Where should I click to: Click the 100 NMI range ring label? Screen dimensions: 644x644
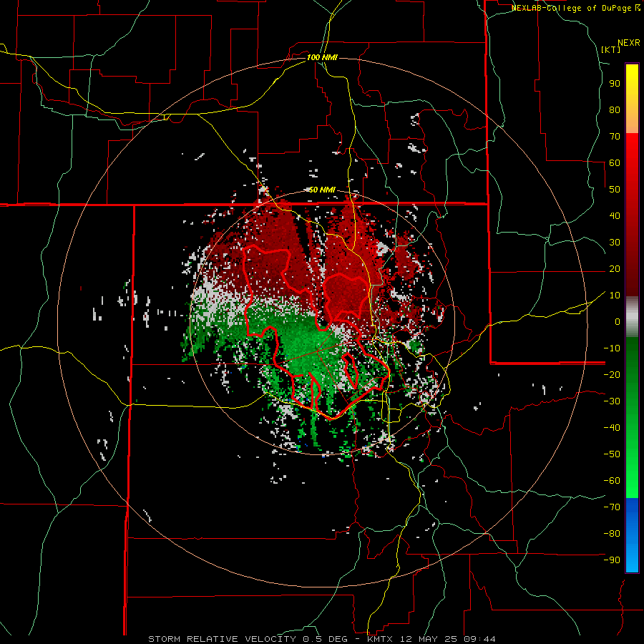pyautogui.click(x=322, y=57)
